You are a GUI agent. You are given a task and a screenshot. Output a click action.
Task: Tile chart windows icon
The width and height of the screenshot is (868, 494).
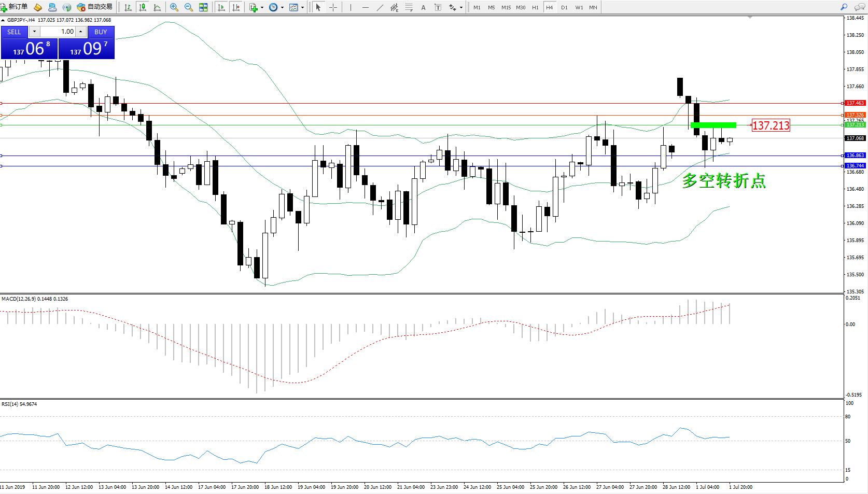(x=203, y=7)
